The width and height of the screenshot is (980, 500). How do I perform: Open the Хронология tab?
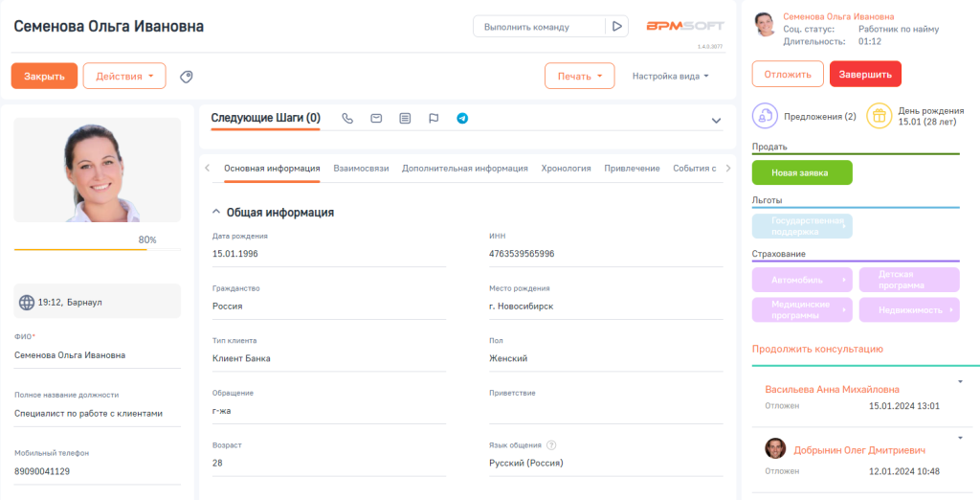tap(566, 169)
